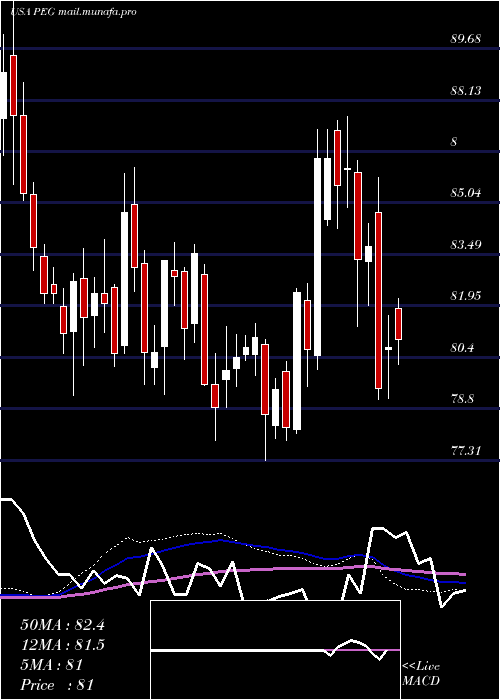Click the 89.68 price level label
This screenshot has width=500, height=700.
point(465,39)
